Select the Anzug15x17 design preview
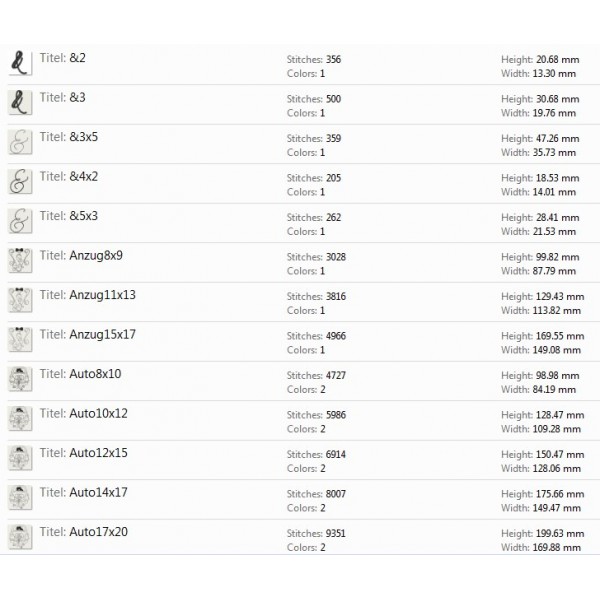600x600 pixels. pos(19,340)
